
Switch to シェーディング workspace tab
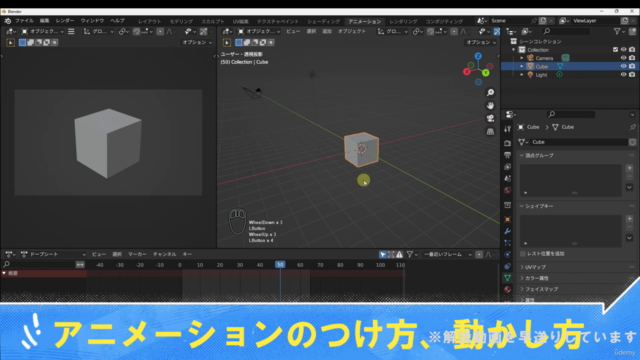[x=323, y=21]
